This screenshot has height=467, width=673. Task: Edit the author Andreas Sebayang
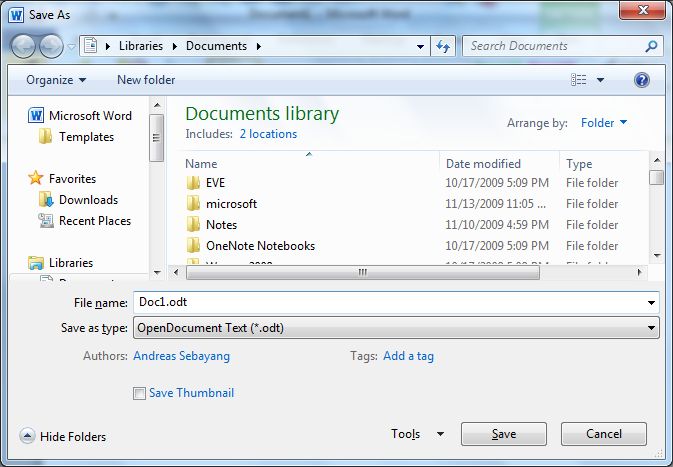pyautogui.click(x=182, y=356)
